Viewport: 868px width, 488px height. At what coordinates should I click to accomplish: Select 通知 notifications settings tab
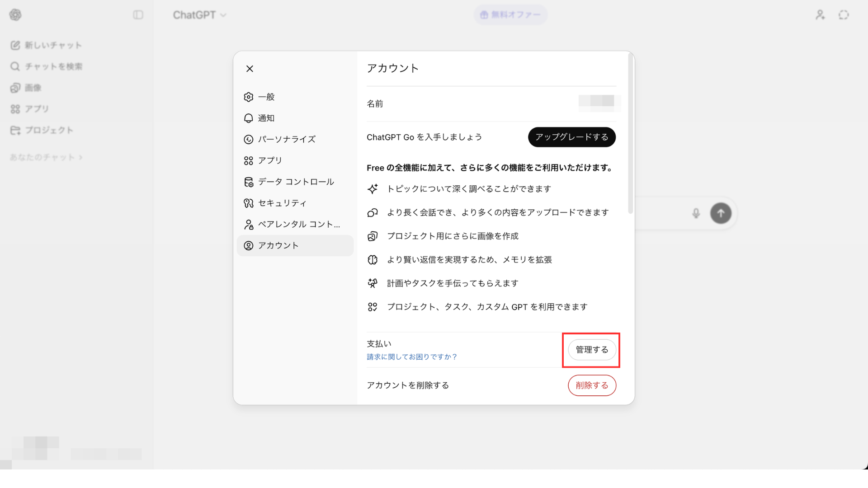pos(266,118)
